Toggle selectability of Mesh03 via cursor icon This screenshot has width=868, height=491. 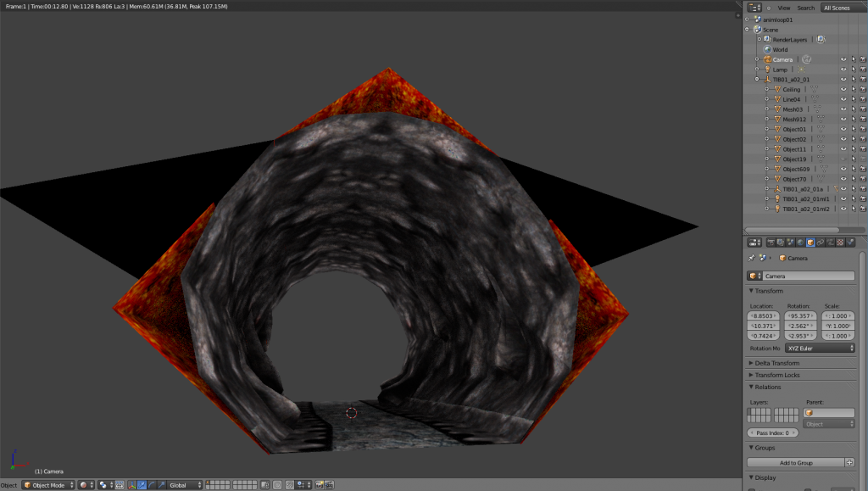pos(853,109)
